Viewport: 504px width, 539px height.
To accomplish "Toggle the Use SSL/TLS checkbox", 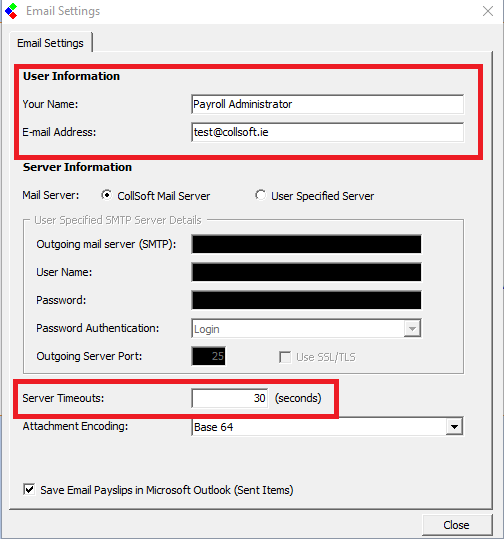I will point(285,357).
